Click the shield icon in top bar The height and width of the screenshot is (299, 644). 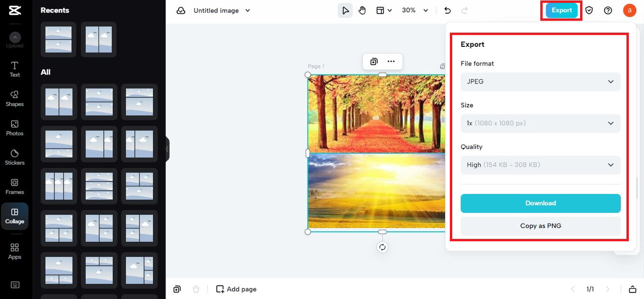(x=589, y=11)
